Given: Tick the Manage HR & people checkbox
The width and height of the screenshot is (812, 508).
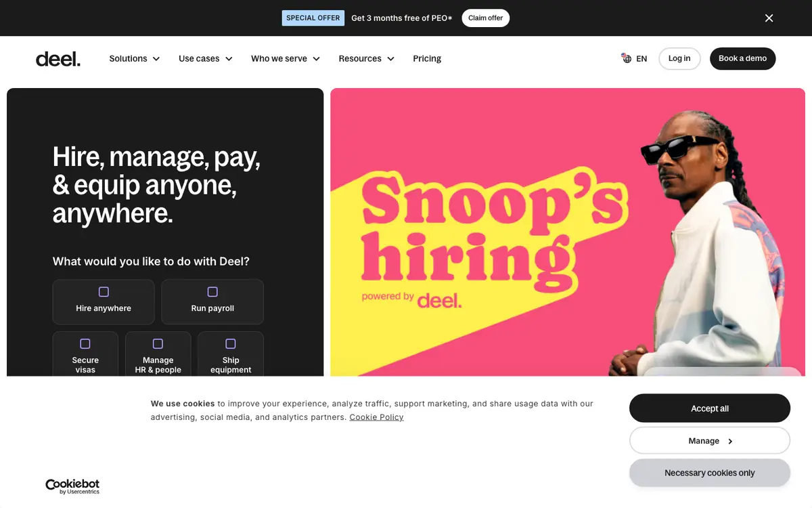Looking at the screenshot, I should pyautogui.click(x=158, y=344).
